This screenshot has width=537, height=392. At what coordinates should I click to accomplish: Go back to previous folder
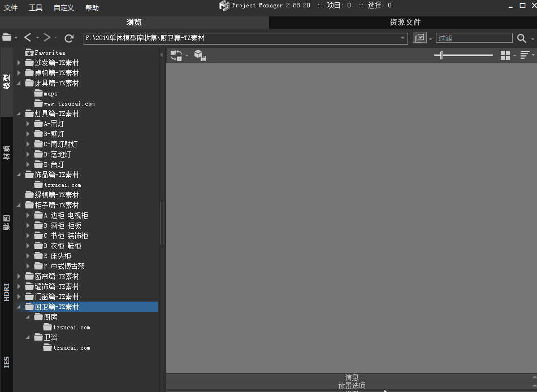click(28, 37)
